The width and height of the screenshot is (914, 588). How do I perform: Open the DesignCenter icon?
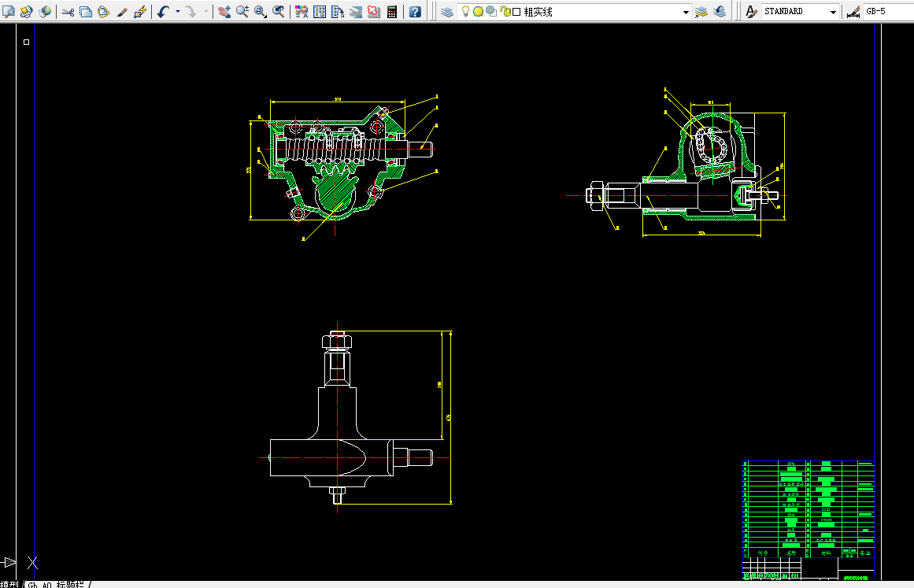[x=320, y=12]
